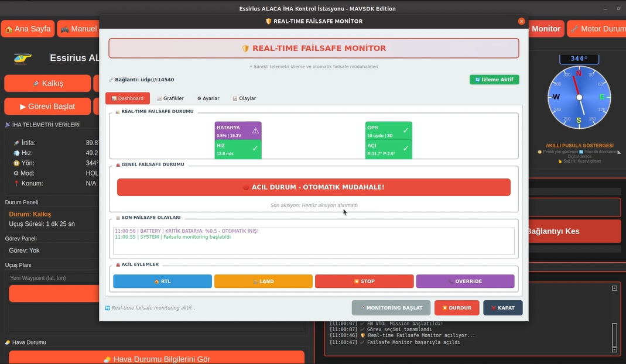The image size is (626, 364).
Task: Click the compass dial gauge
Action: tap(579, 97)
